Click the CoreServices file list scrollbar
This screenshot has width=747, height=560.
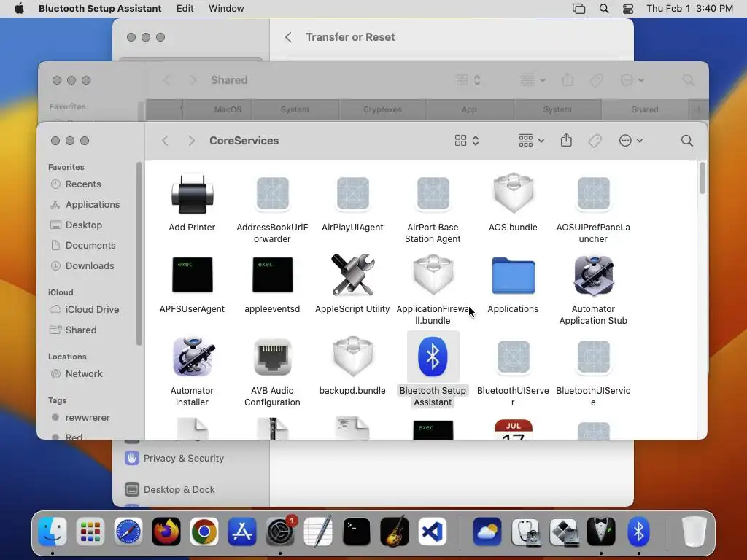[703, 178]
